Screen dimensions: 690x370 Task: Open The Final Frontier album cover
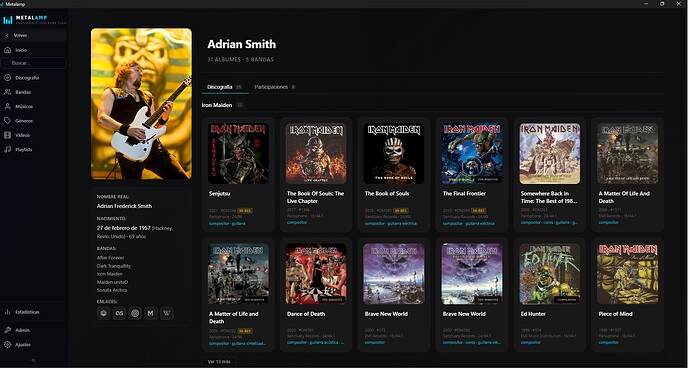click(472, 153)
